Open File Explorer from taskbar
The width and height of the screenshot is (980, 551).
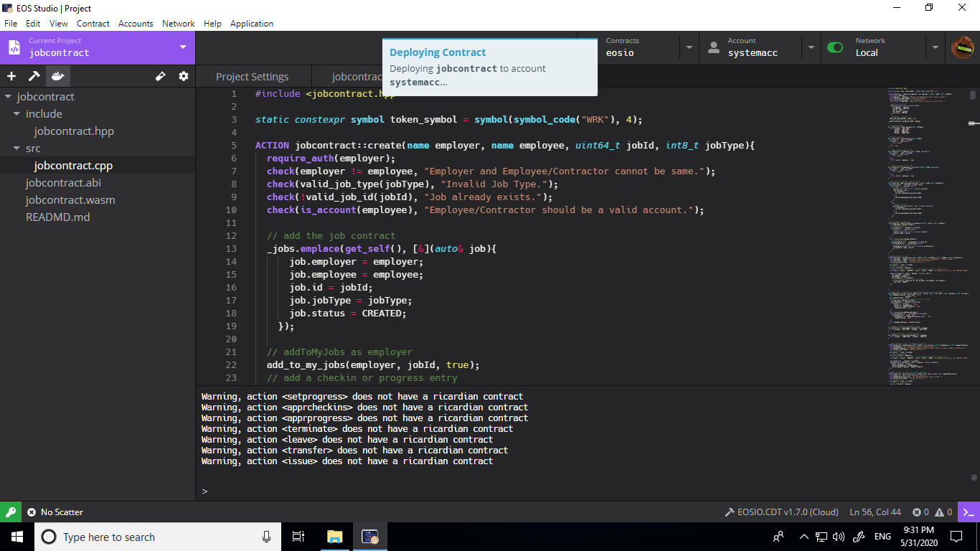click(x=334, y=537)
